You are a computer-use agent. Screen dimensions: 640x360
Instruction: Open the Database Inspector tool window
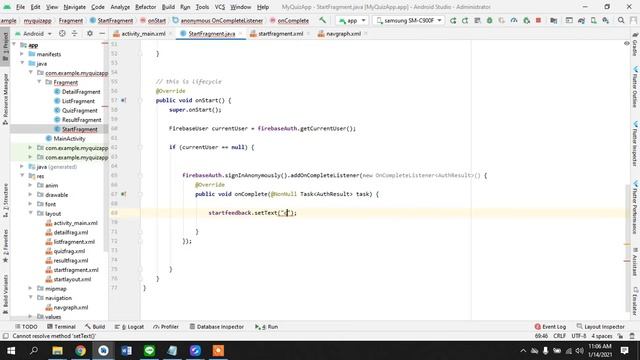(217, 327)
